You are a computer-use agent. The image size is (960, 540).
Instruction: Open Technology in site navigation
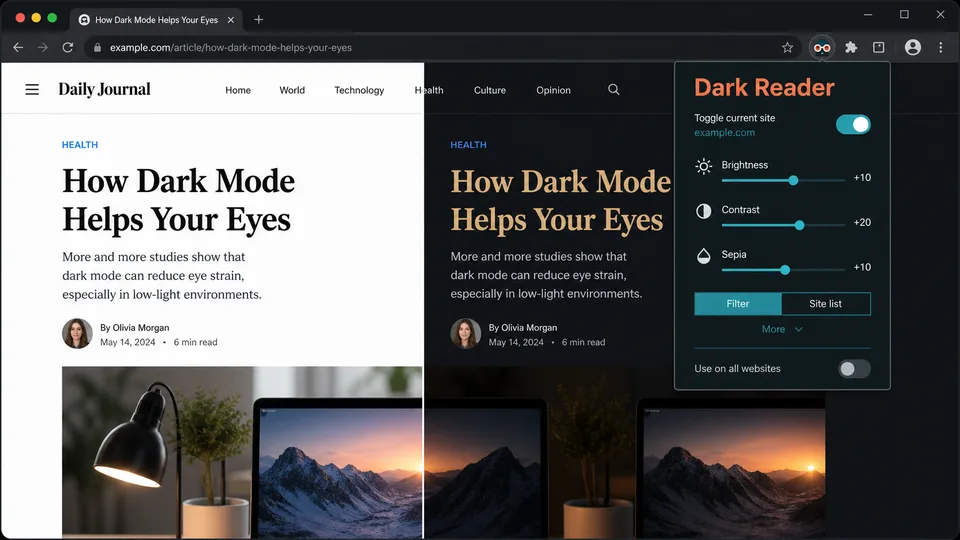coord(359,90)
